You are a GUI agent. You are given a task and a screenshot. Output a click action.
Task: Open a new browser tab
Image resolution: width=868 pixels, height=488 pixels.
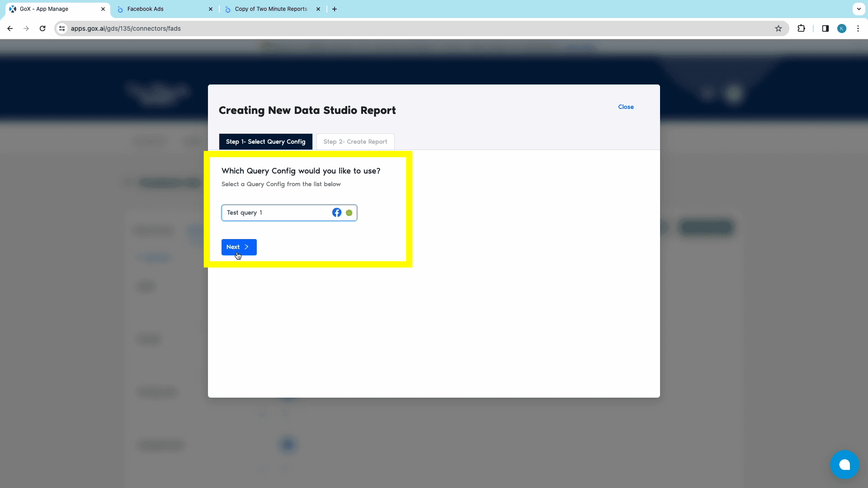(x=335, y=9)
